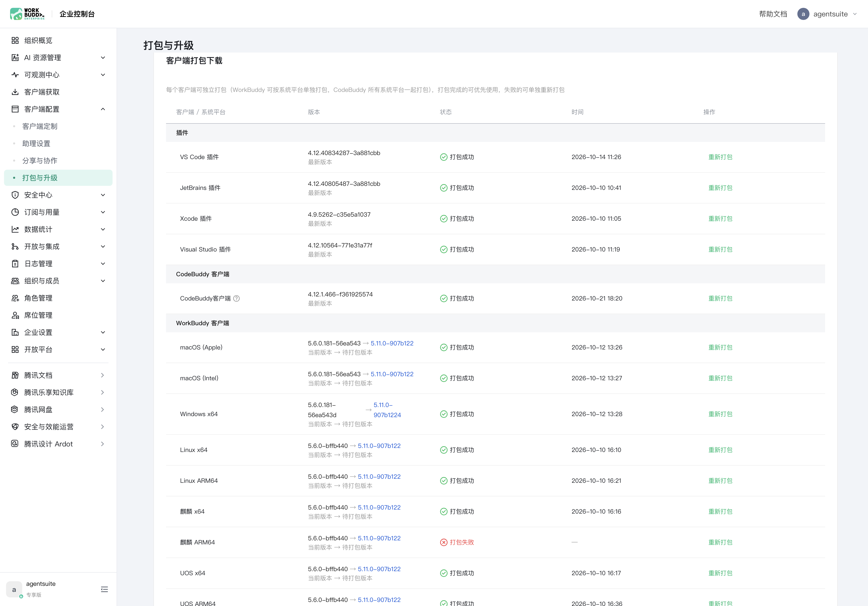Click the 腾讯设计 Ardot icon
This screenshot has height=606, width=868.
click(x=15, y=444)
